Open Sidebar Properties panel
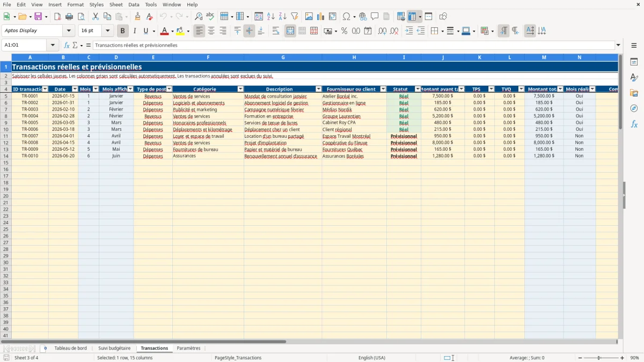The height and width of the screenshot is (362, 644). (634, 62)
